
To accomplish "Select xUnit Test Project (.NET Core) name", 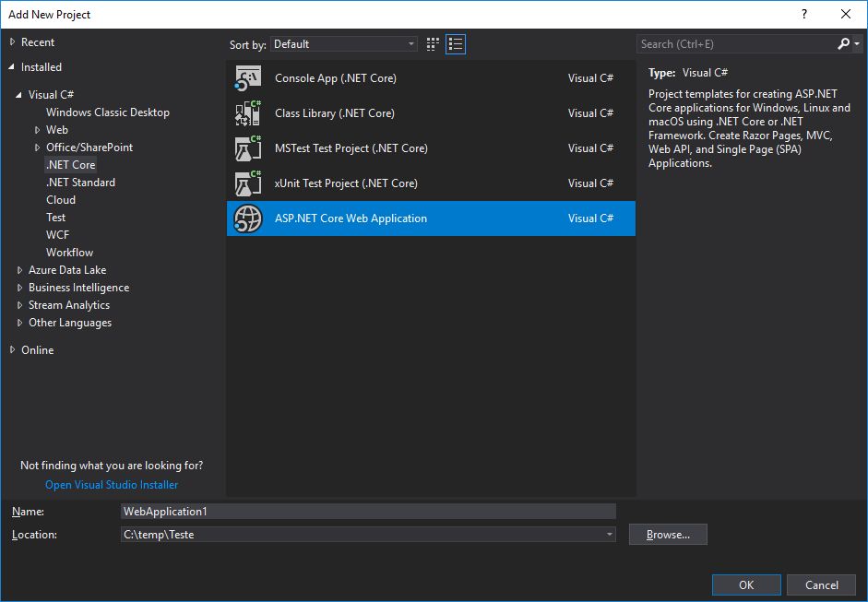I will [x=346, y=183].
